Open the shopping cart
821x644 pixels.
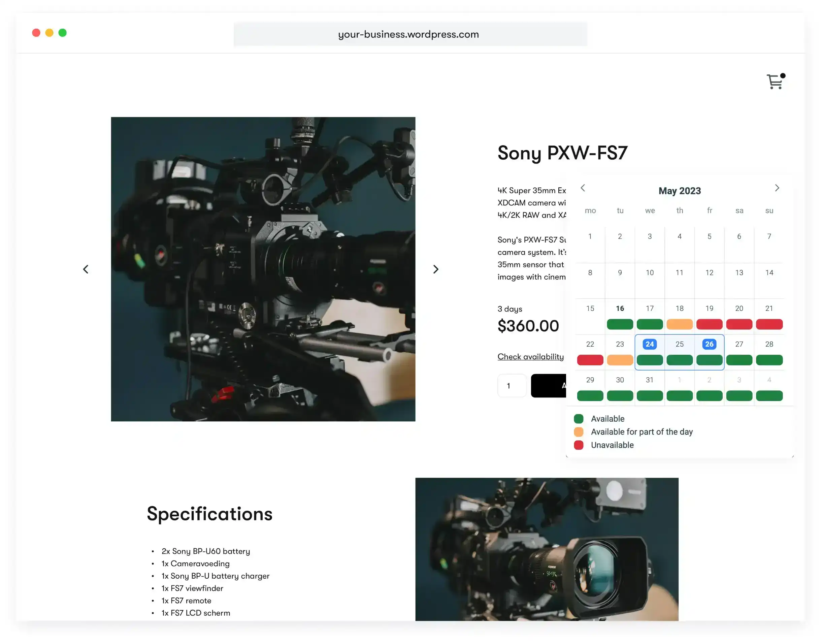click(x=774, y=82)
